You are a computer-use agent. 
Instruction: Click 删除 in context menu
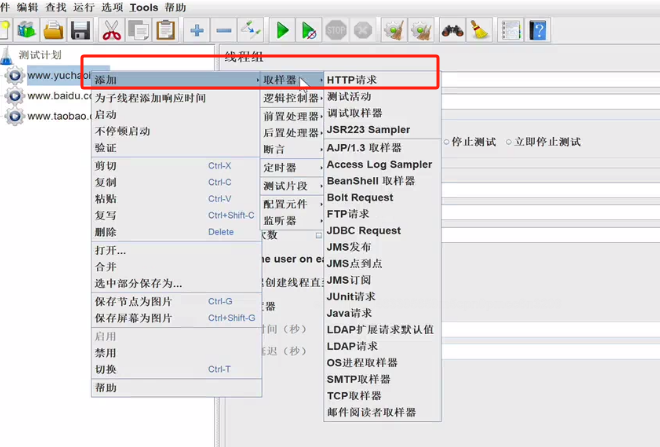point(176,232)
